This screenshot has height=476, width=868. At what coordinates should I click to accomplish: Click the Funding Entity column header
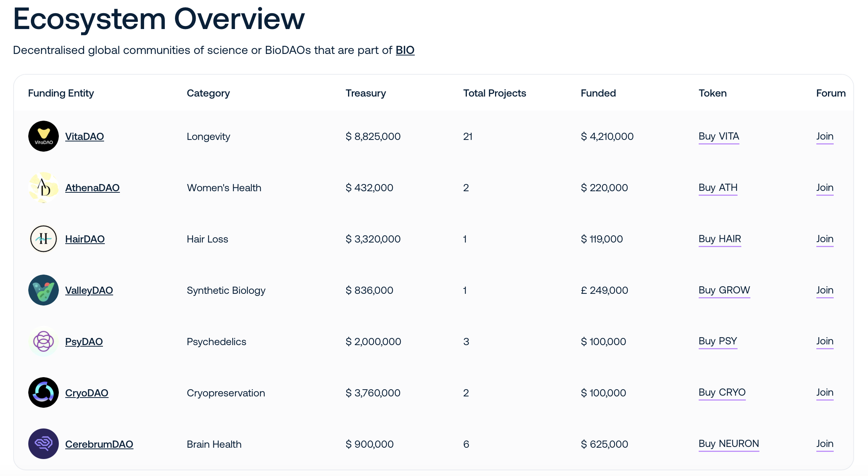coord(61,93)
